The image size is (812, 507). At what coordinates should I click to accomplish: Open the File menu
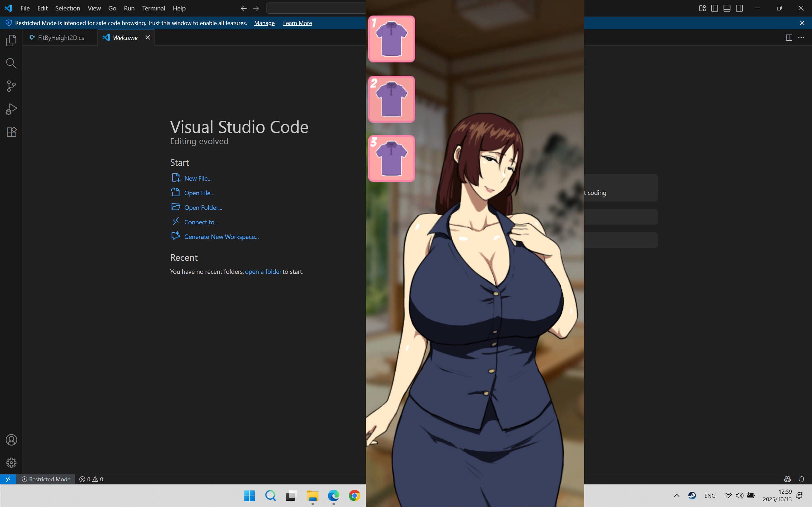pyautogui.click(x=25, y=8)
